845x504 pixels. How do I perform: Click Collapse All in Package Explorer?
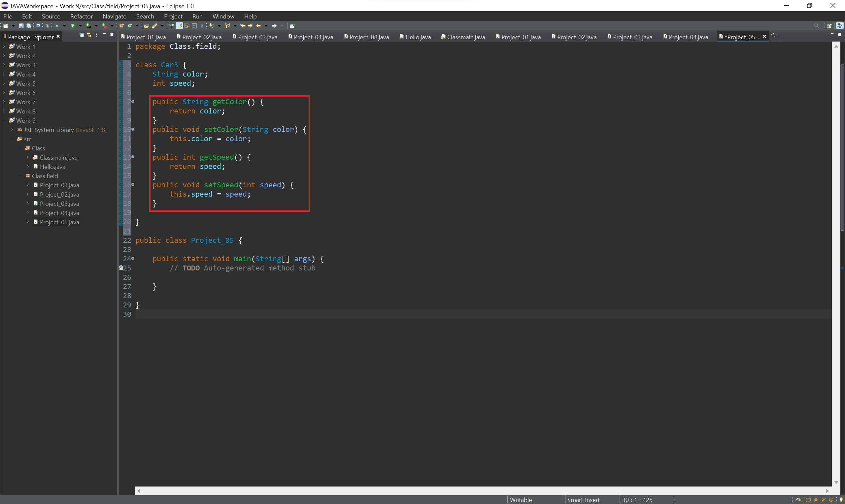pos(82,35)
